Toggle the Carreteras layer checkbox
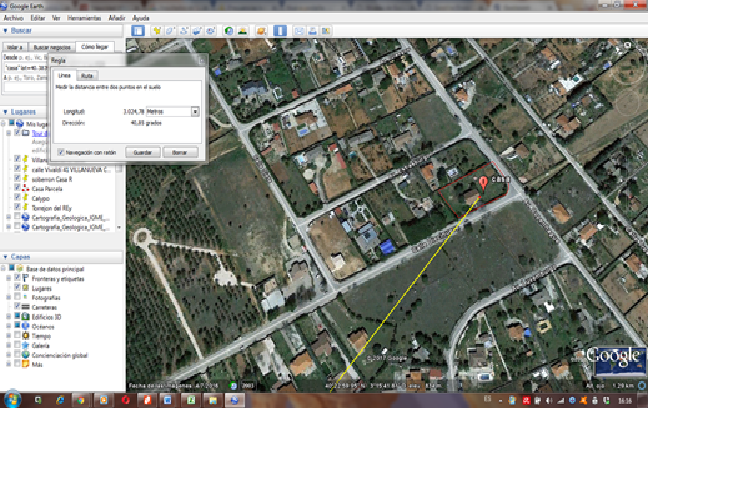749x482 pixels. pyautogui.click(x=17, y=307)
